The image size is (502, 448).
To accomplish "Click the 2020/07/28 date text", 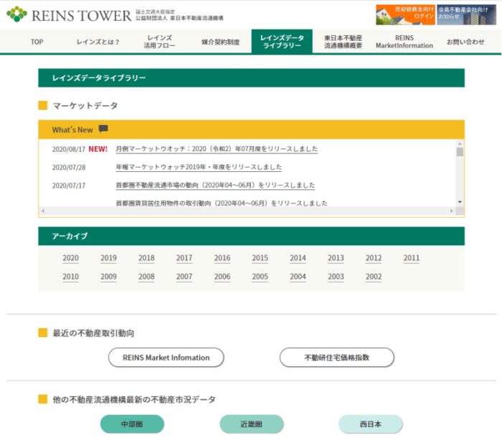I will point(69,167).
